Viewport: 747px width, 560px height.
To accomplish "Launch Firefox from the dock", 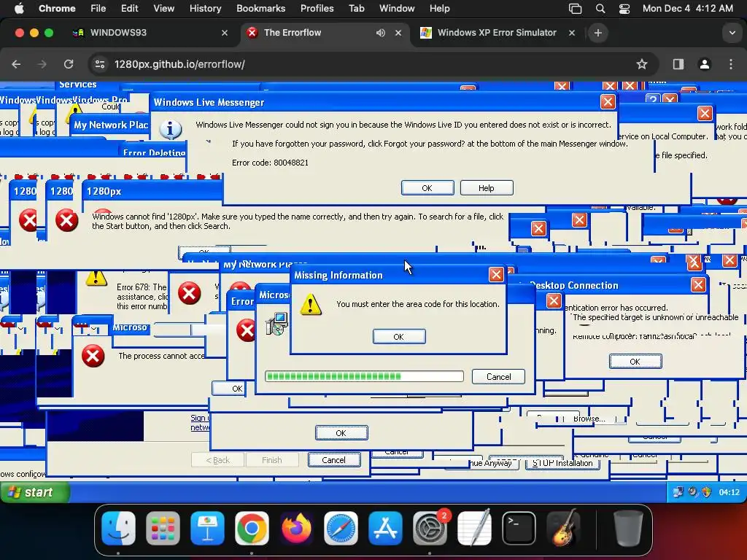I will tap(296, 528).
